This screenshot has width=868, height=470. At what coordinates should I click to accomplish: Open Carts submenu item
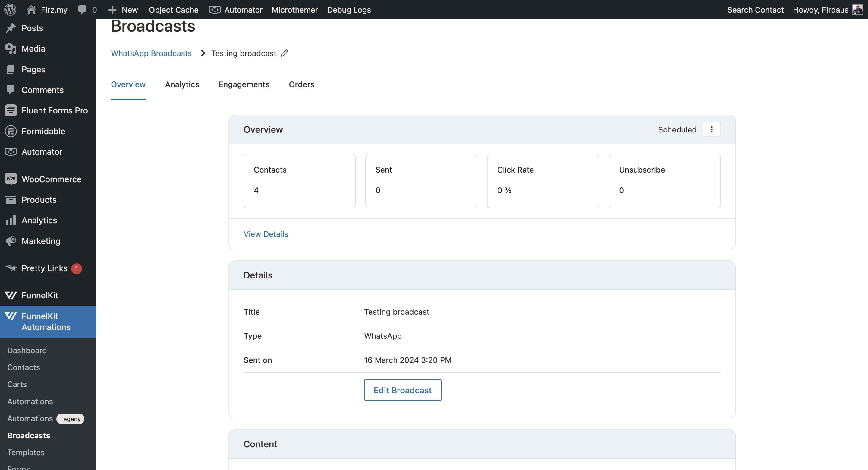tap(17, 384)
